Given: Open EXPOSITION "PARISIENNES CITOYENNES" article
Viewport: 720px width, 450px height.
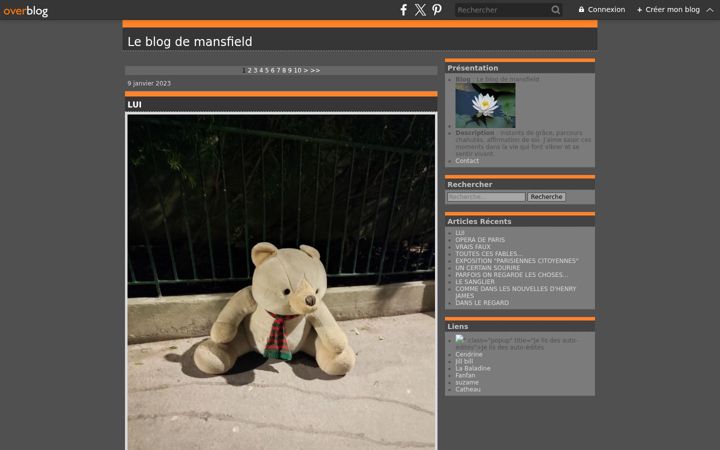Looking at the screenshot, I should (517, 261).
